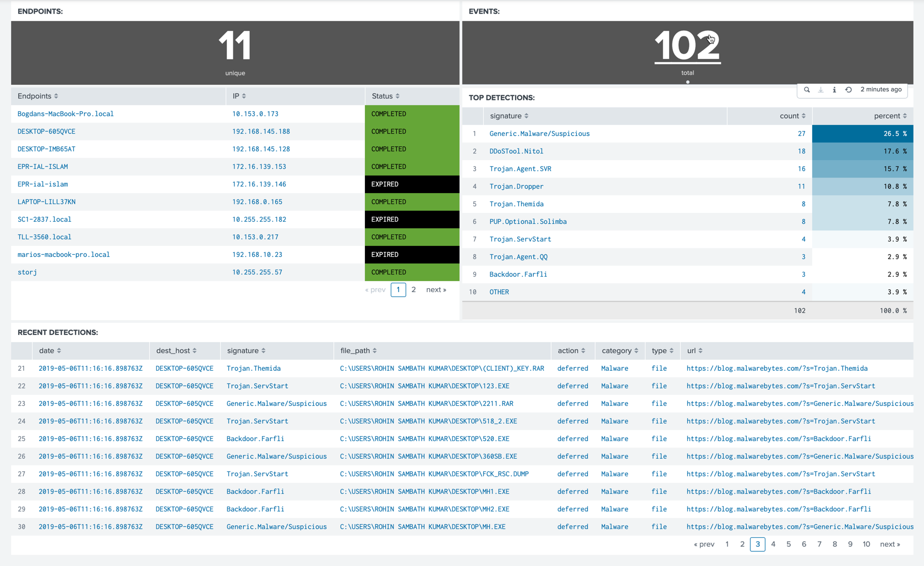Click next in Recent Detections pagination
Screen dimensions: 924x566
coord(890,545)
